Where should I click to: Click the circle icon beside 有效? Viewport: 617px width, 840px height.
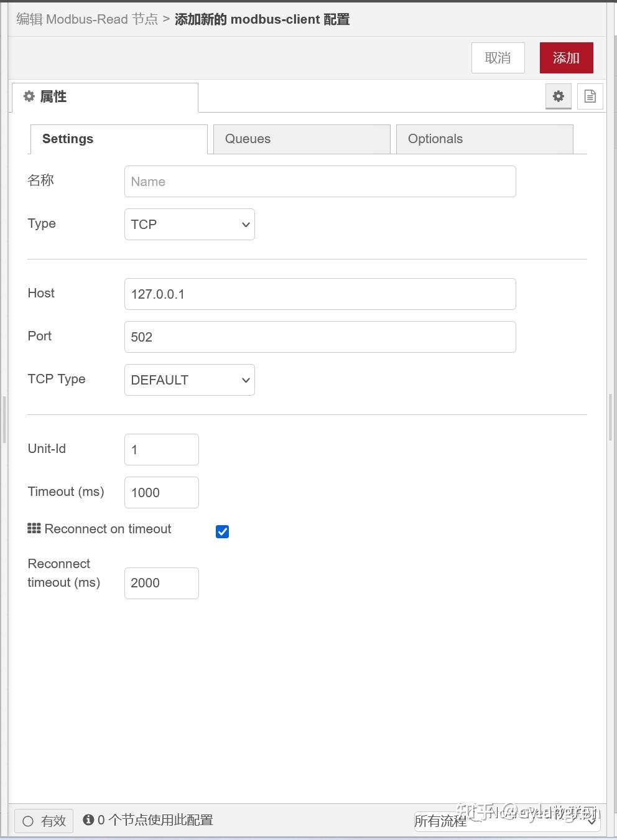(26, 821)
